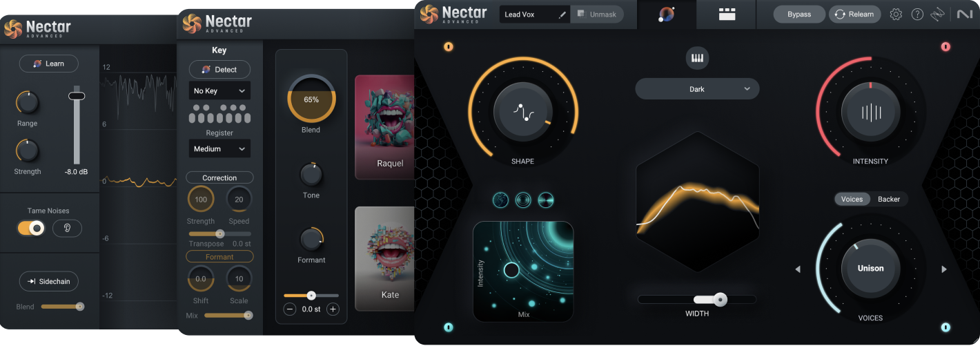Open the Dark tone dropdown
Viewport: 980px width, 346px height.
pos(697,89)
